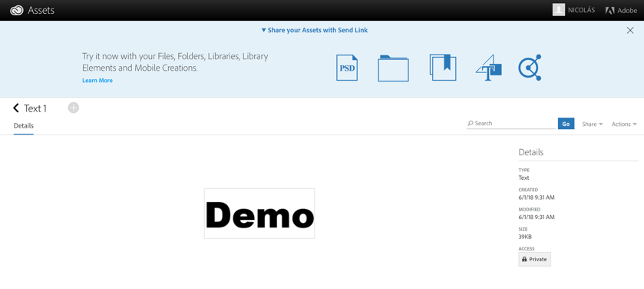Click the plus add button
This screenshot has width=644, height=289.
click(74, 108)
